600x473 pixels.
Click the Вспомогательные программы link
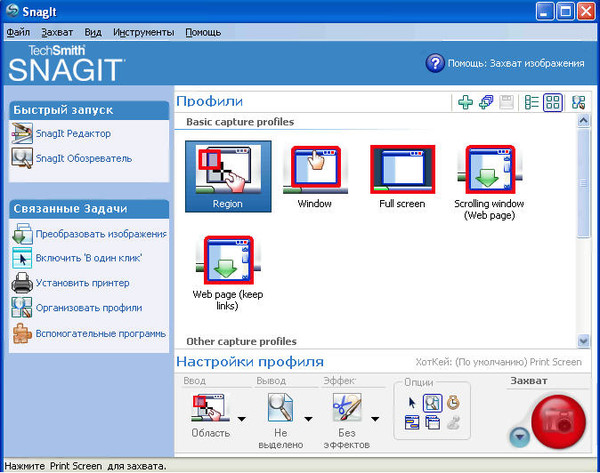tap(101, 334)
